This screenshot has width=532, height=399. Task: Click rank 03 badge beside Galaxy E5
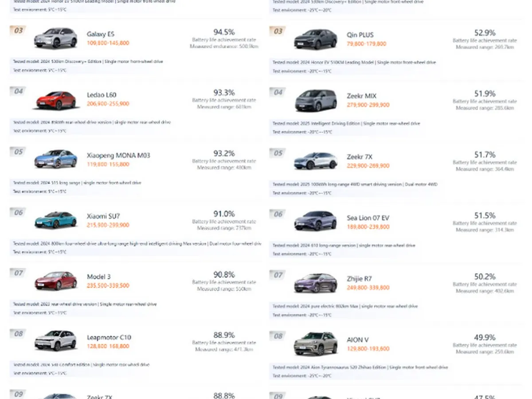pos(18,31)
